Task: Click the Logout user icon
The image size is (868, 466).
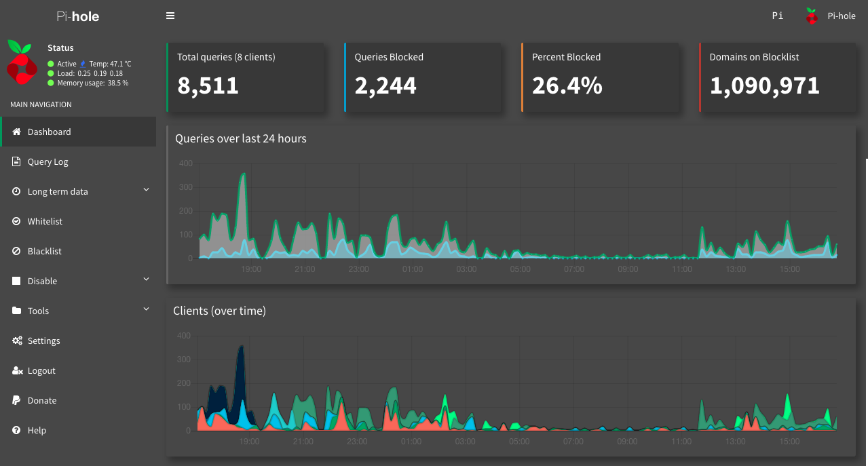Action: coord(17,370)
